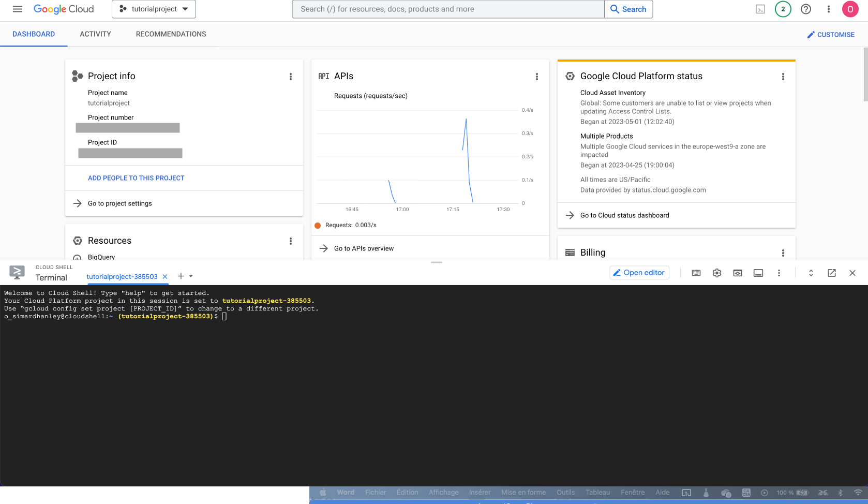Open Project info card options menu
This screenshot has width=868, height=504.
click(x=291, y=77)
